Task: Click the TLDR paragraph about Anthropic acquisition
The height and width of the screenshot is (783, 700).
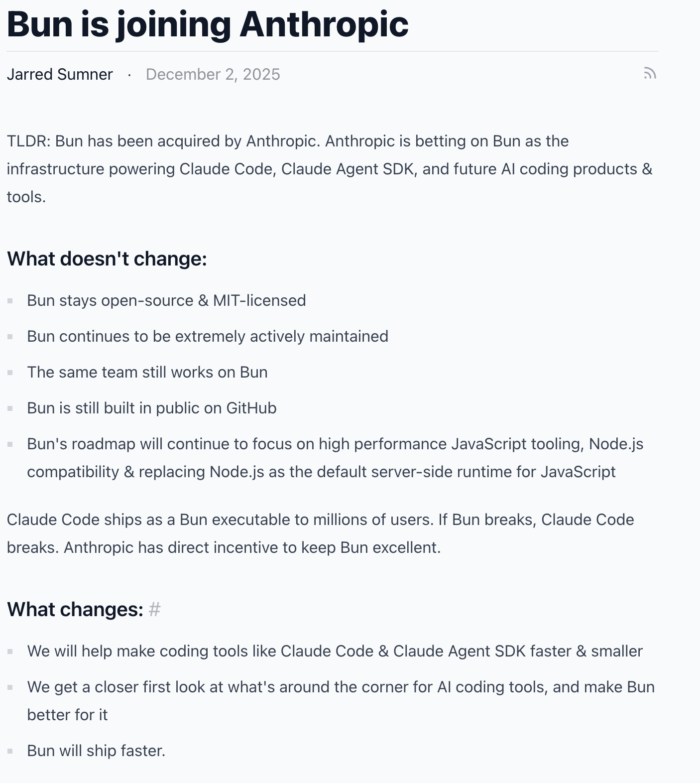Action: tap(330, 169)
